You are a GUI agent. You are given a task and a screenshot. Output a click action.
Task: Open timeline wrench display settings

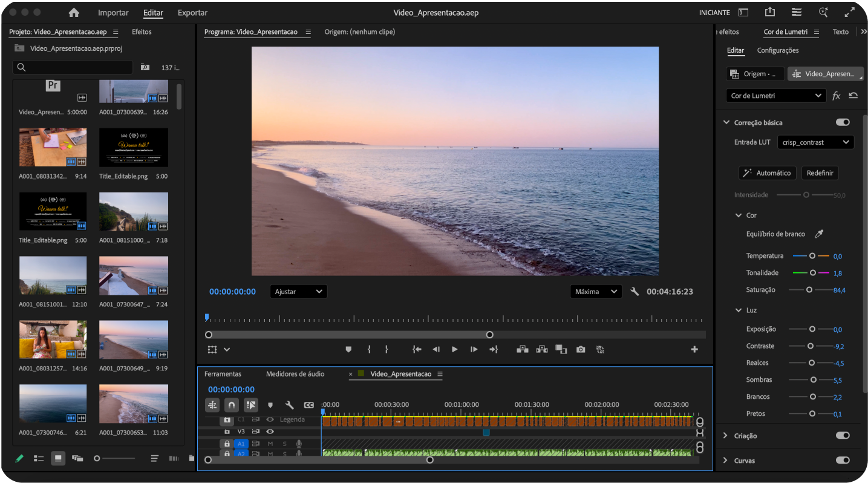289,405
